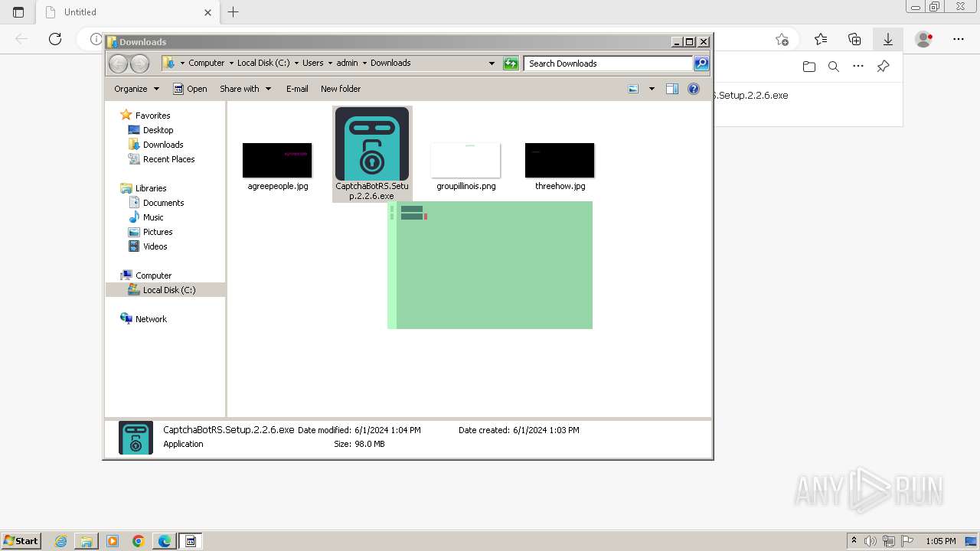980x551 pixels.
Task: Open Edge profile avatar
Action: (x=924, y=39)
